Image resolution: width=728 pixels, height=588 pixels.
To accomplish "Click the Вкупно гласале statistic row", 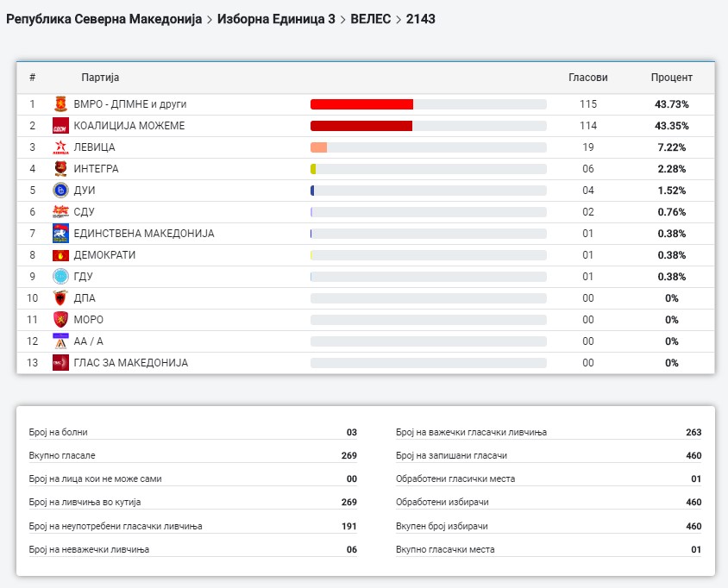I will point(192,455).
